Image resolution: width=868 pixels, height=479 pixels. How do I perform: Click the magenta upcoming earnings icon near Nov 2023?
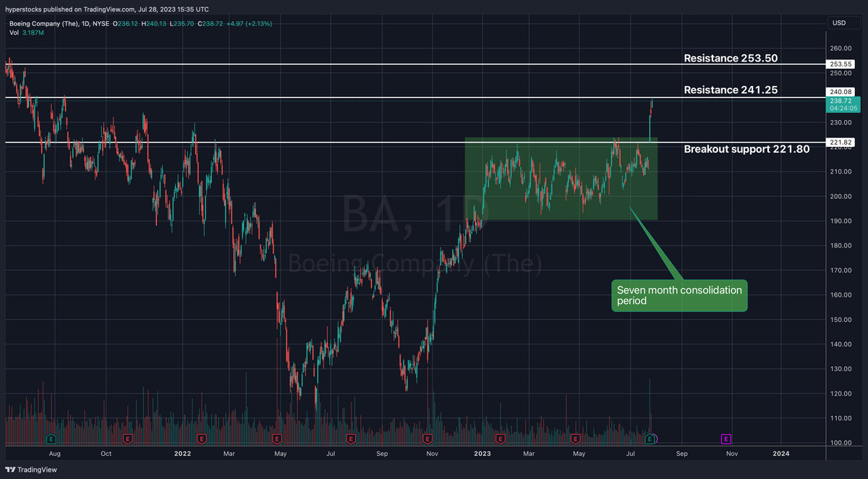pyautogui.click(x=725, y=438)
